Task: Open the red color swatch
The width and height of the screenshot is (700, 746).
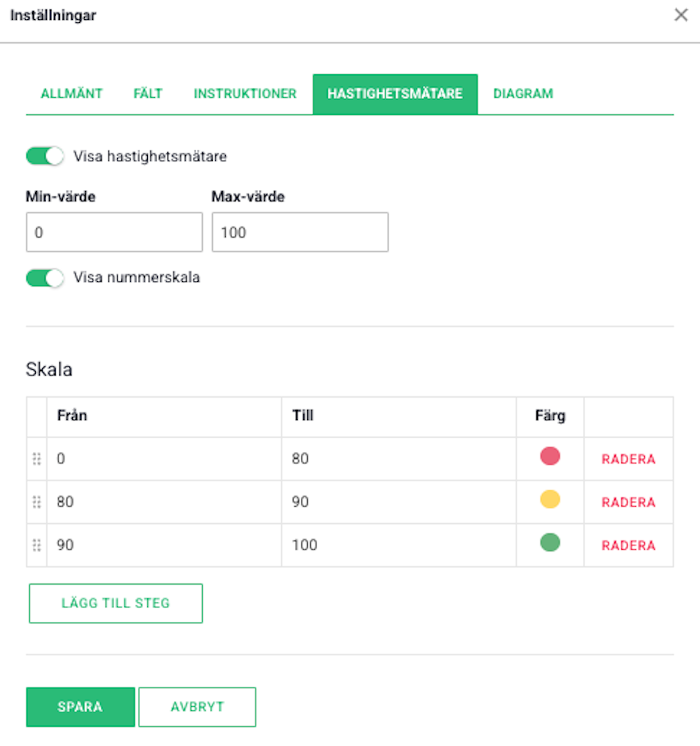Action: (x=550, y=455)
